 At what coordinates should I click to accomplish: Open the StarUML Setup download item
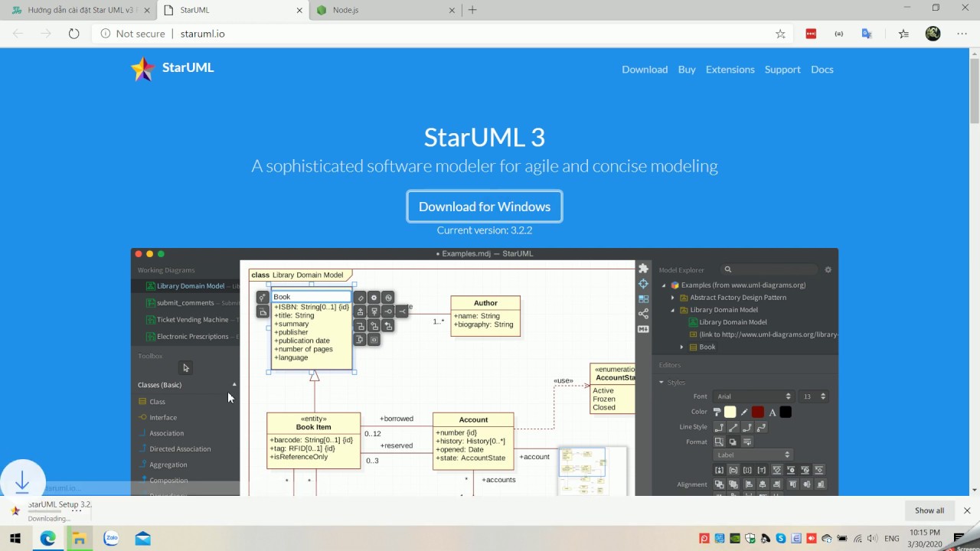47,510
